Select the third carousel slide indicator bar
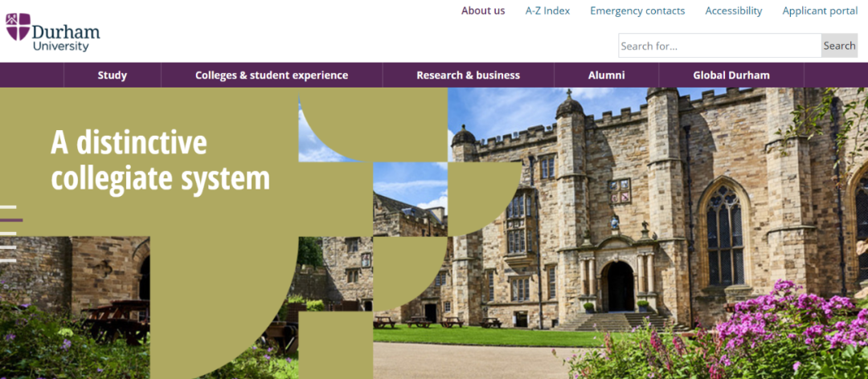This screenshot has width=868, height=379. coord(8,234)
